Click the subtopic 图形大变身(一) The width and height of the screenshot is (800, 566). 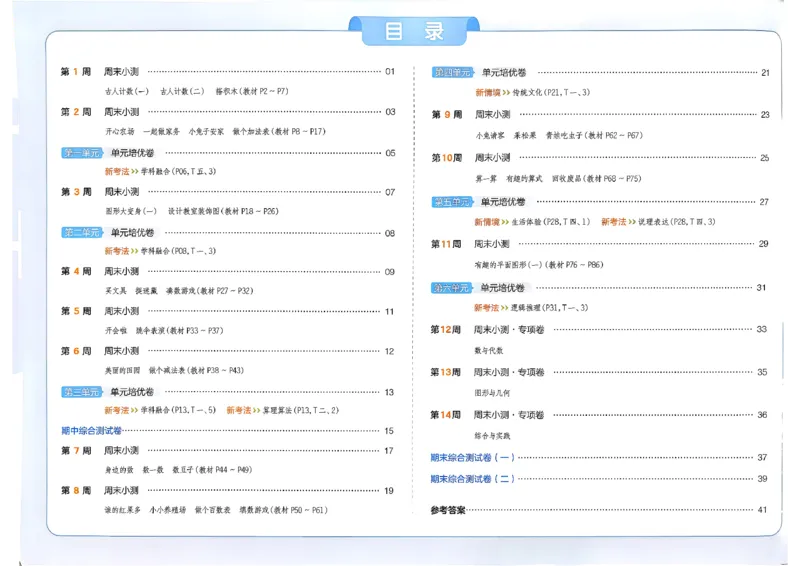[131, 211]
